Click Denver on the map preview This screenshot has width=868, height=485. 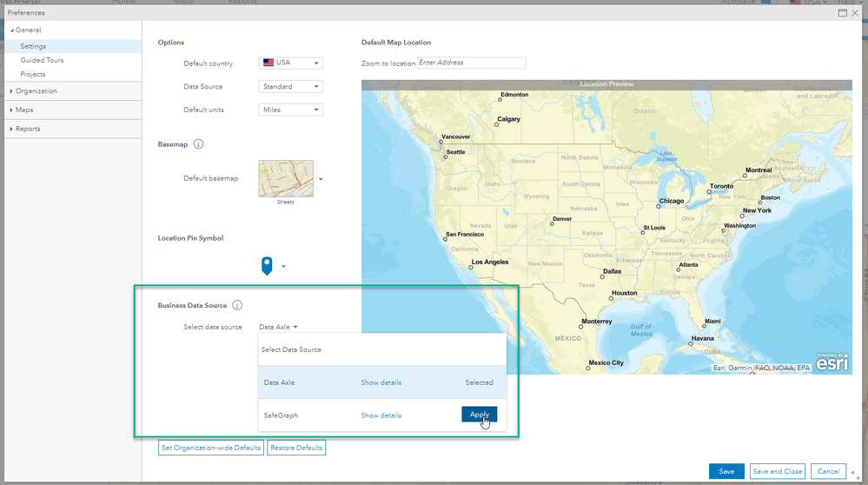coord(562,219)
